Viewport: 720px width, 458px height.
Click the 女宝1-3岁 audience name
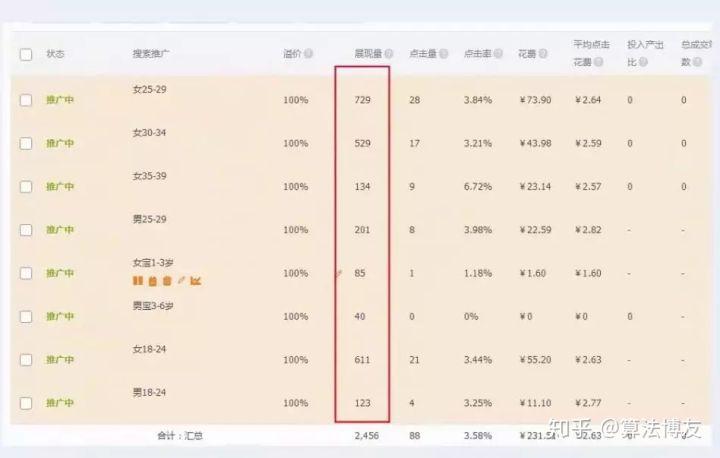153,263
